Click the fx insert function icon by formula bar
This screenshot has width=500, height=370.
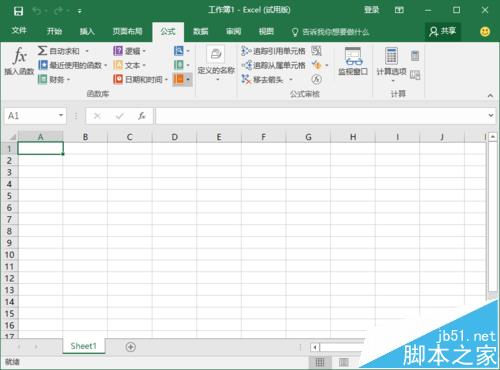[x=142, y=116]
